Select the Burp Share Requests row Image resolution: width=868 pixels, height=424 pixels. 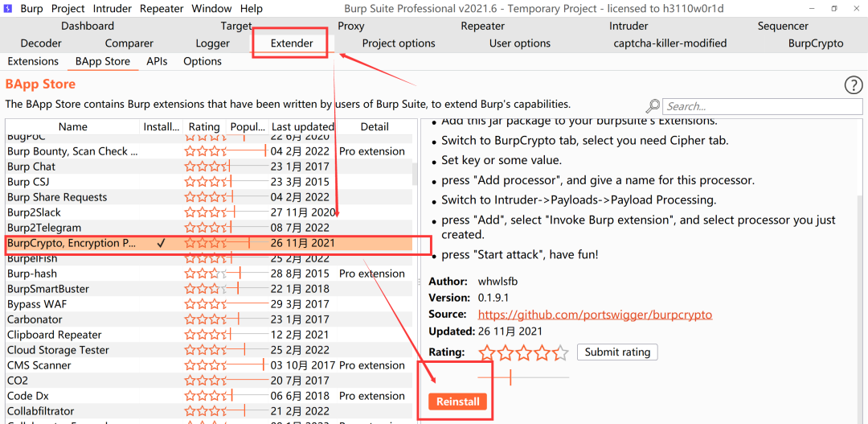[209, 197]
